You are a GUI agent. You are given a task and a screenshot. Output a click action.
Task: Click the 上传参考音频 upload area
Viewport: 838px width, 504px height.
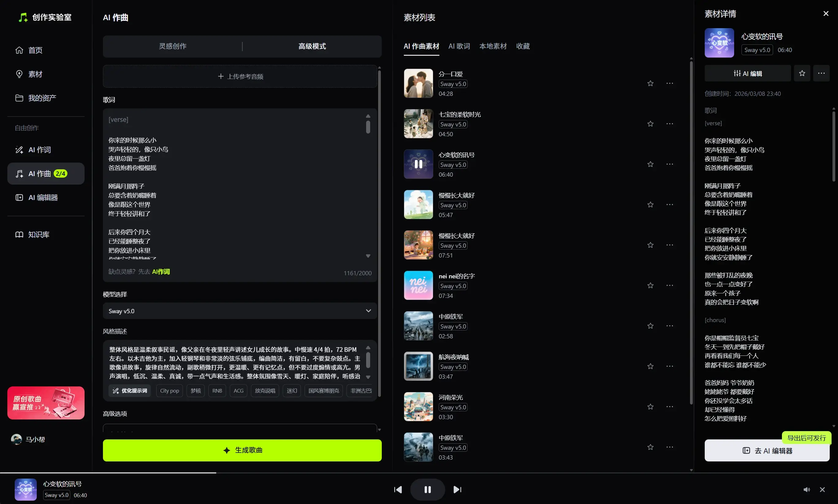pyautogui.click(x=240, y=77)
